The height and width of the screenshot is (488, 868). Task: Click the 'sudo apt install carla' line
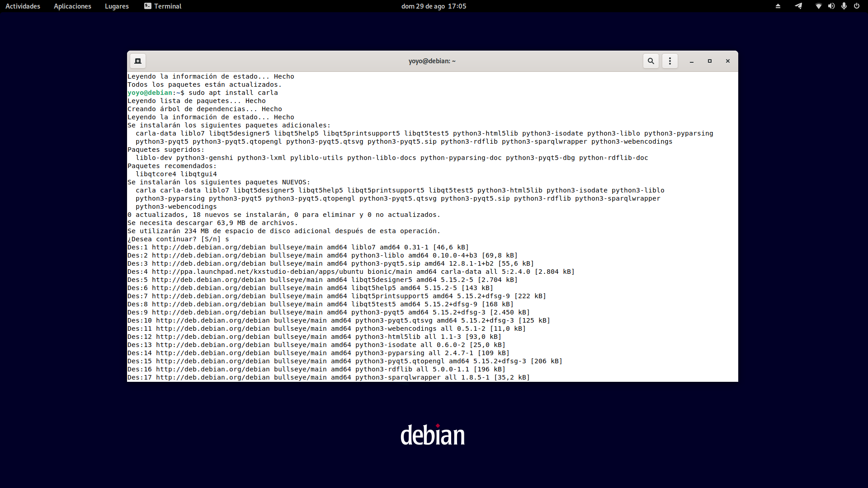click(x=233, y=93)
